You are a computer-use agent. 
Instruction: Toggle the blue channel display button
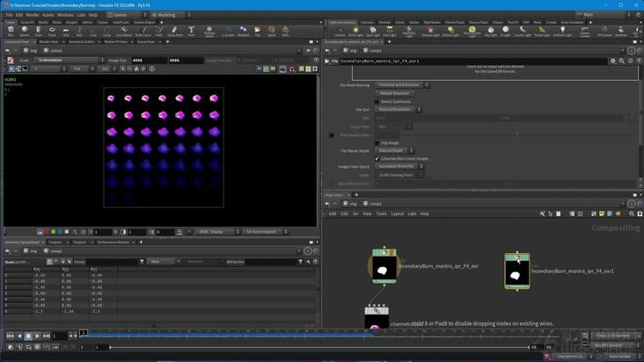pyautogui.click(x=60, y=232)
